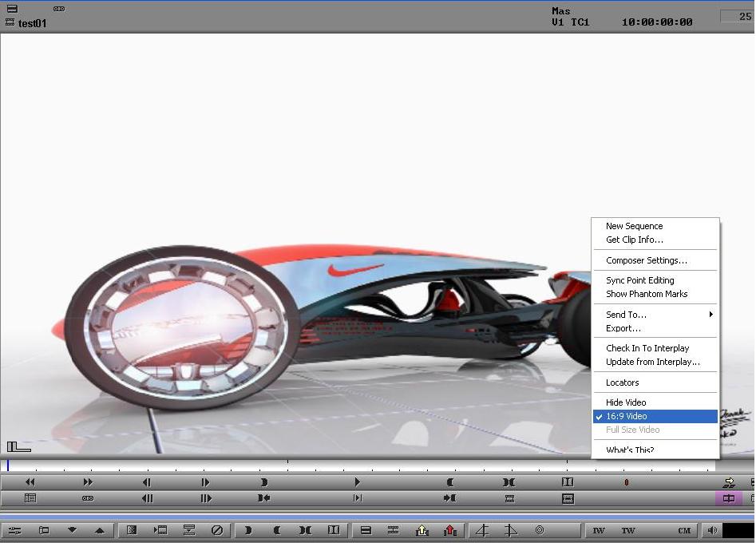The height and width of the screenshot is (543, 756).
Task: Clear both marks from the monitor button row
Action: pos(568,482)
